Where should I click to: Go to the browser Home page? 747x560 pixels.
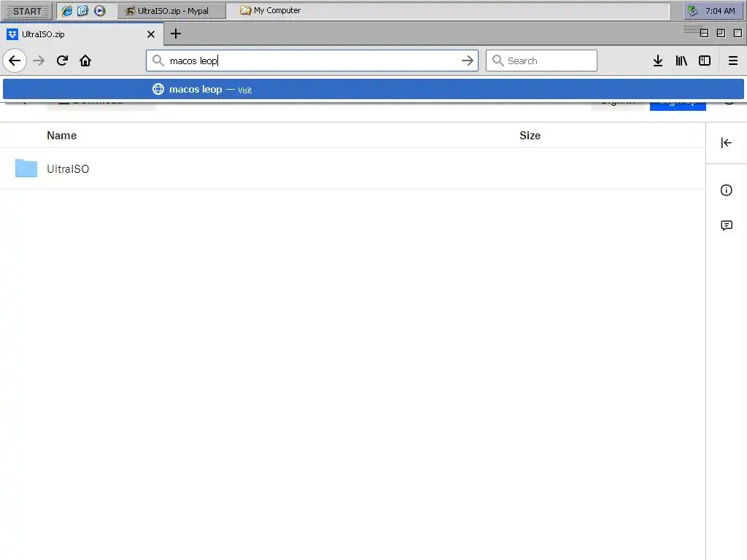pos(85,61)
